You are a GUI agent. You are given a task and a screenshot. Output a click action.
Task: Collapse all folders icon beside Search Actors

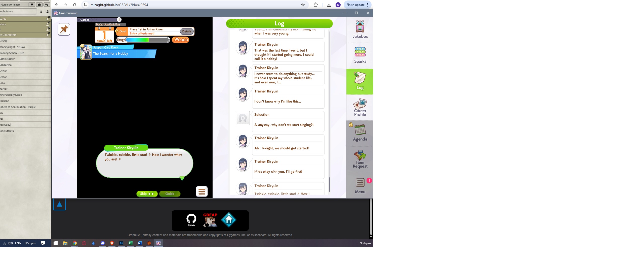coord(47,12)
